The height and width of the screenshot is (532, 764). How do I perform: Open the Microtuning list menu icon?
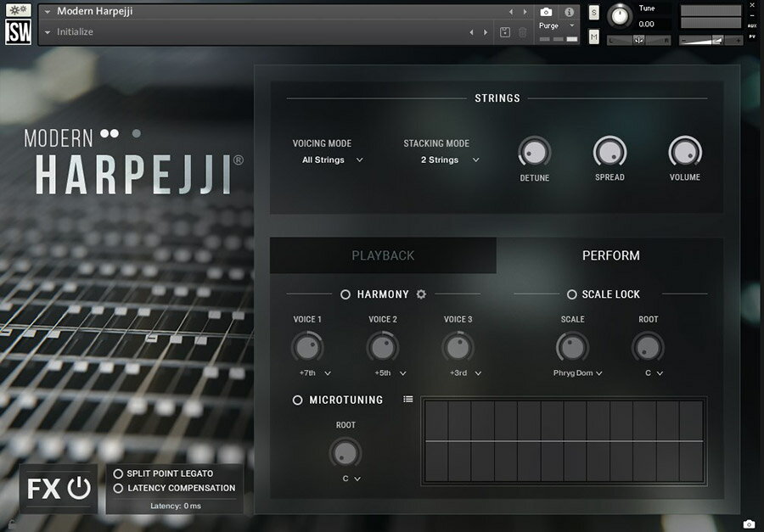(x=408, y=399)
